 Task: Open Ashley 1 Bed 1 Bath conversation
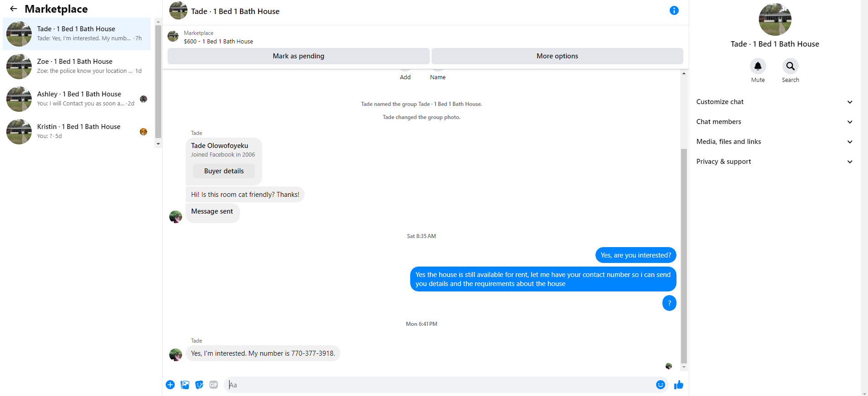(x=77, y=99)
